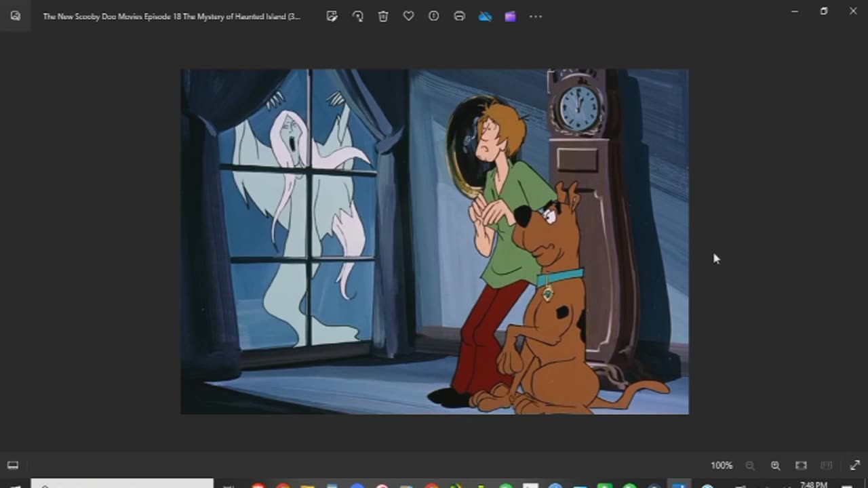Add the photo to favorites with the heart
Viewport: 868px width, 488px height.
408,16
